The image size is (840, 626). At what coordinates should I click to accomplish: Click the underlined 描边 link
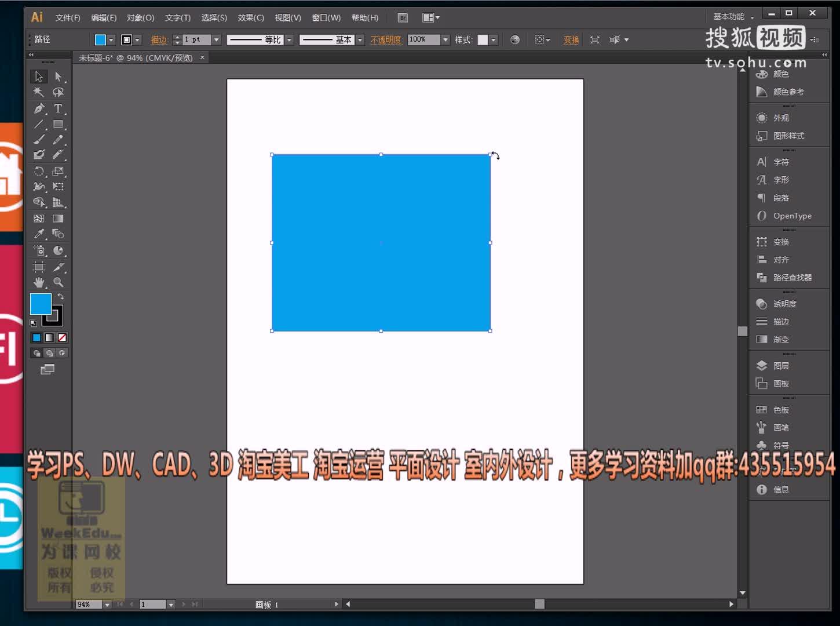click(160, 39)
